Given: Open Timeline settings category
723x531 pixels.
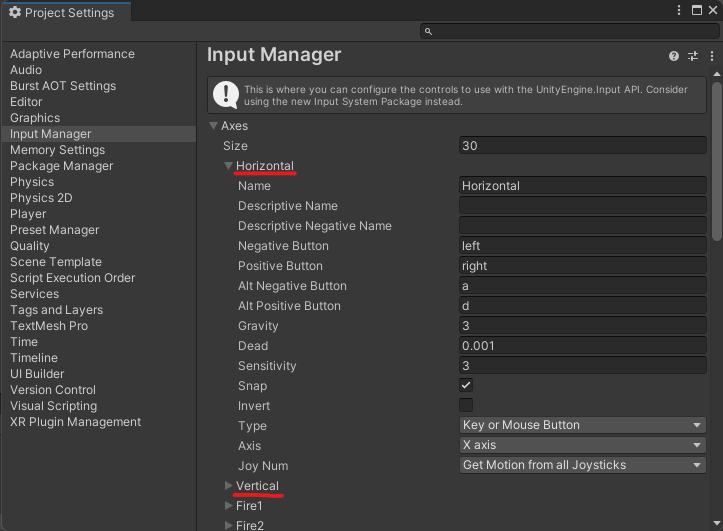Looking at the screenshot, I should pyautogui.click(x=34, y=358).
